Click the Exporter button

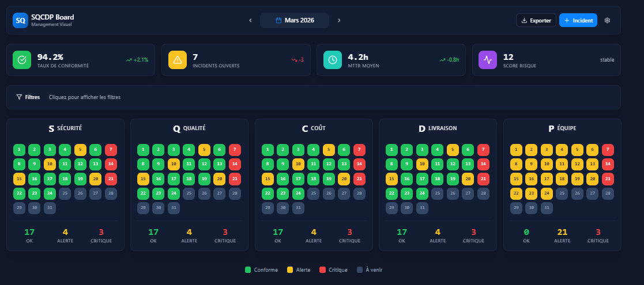coord(536,20)
